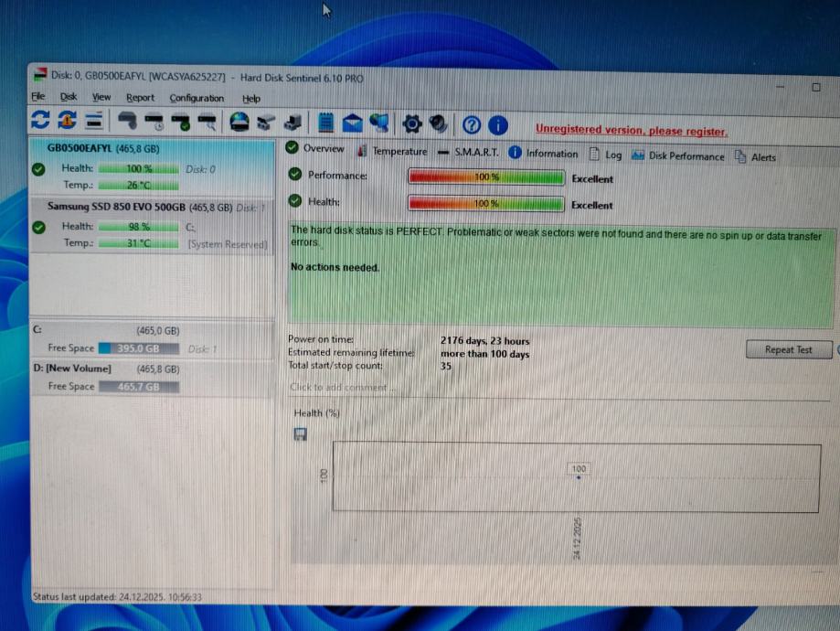Viewport: 840px width, 631px height.
Task: Switch to the Information tab
Action: tap(543, 154)
